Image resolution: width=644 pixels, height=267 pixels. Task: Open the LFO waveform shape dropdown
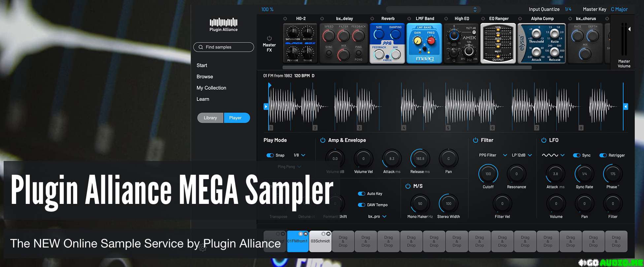pyautogui.click(x=553, y=155)
